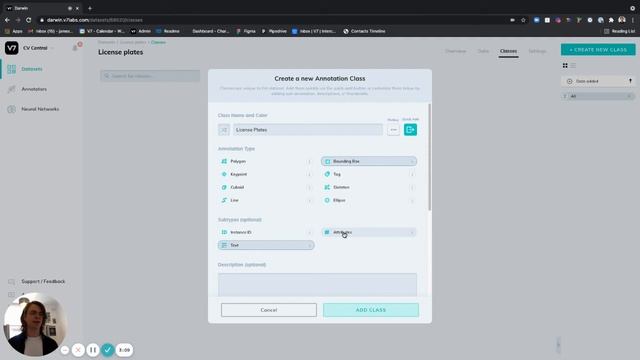Switch to the Overview tab
640x360 pixels.
coord(456,51)
